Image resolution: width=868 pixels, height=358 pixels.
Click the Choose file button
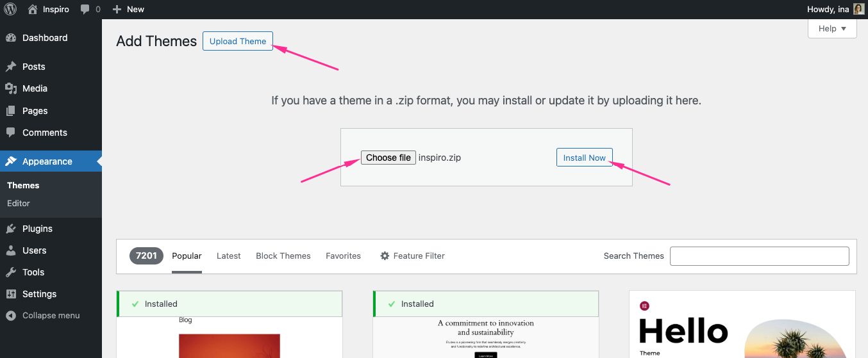pyautogui.click(x=388, y=158)
